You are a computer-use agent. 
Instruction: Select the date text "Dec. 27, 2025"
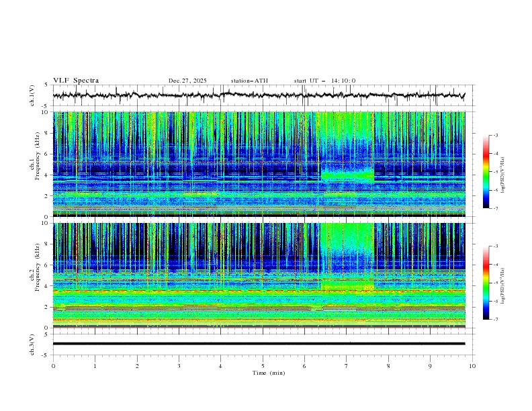click(187, 81)
